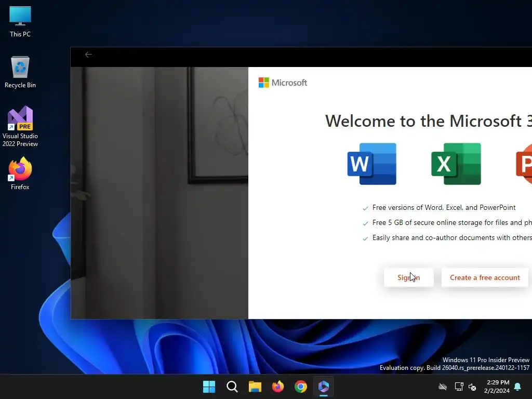The image size is (532, 399).
Task: Open File Explorer from the taskbar
Action: tap(255, 387)
